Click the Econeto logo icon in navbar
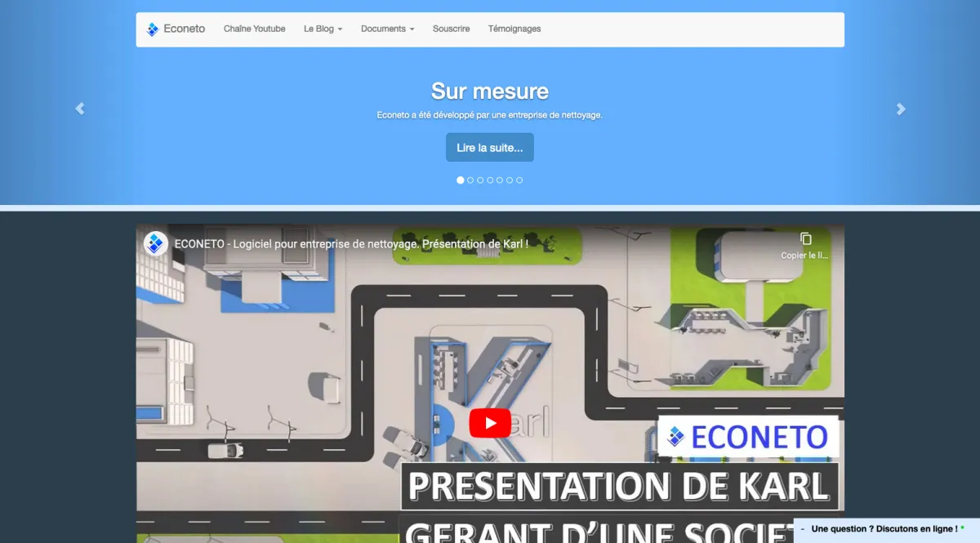This screenshot has width=980, height=543. click(x=153, y=29)
